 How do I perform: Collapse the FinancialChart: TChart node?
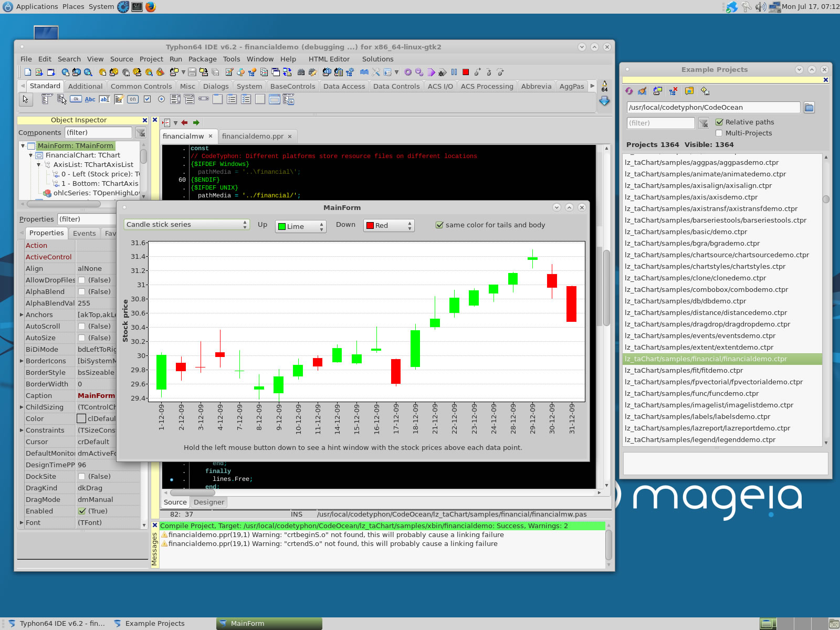point(31,155)
